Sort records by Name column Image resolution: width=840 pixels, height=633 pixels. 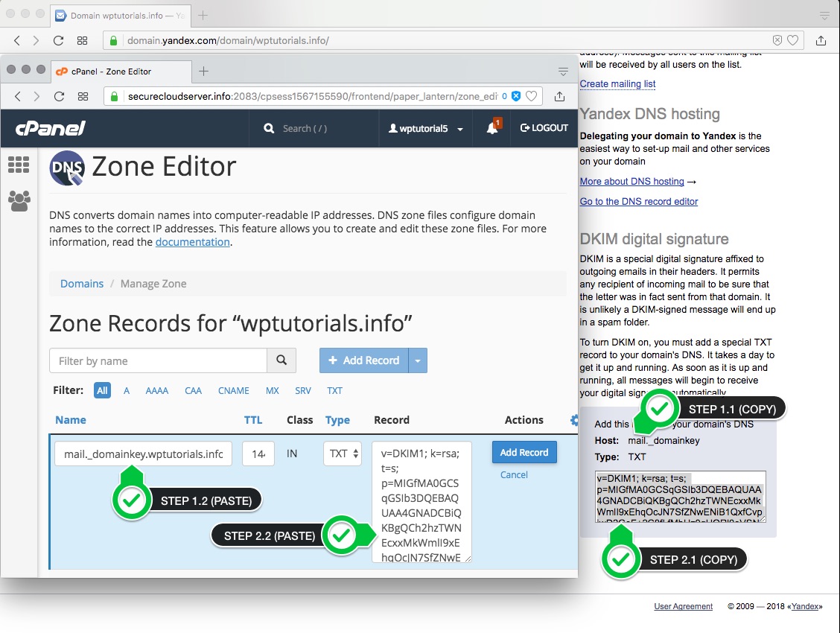pos(71,420)
